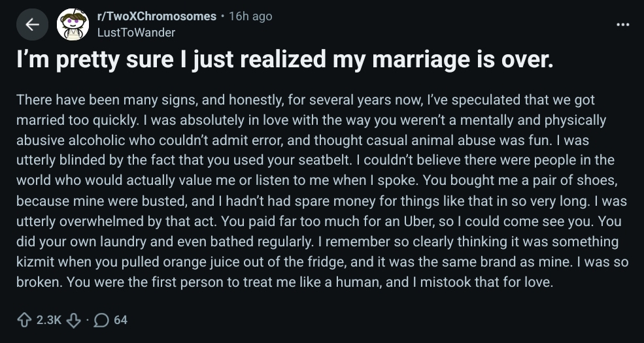Visit the r/TwoXChromosomes subreddit
The image size is (644, 343).
tap(156, 16)
